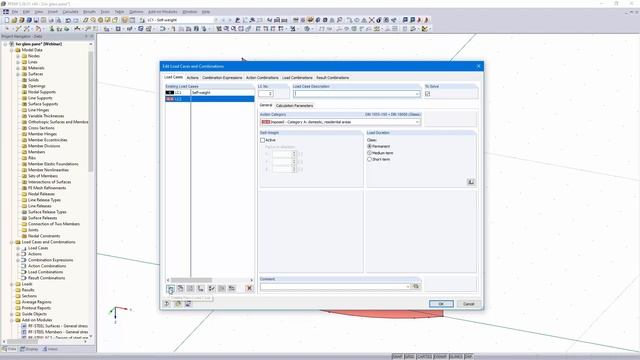
Task: Click the Open file icon in the main toolbar
Action: [14, 20]
